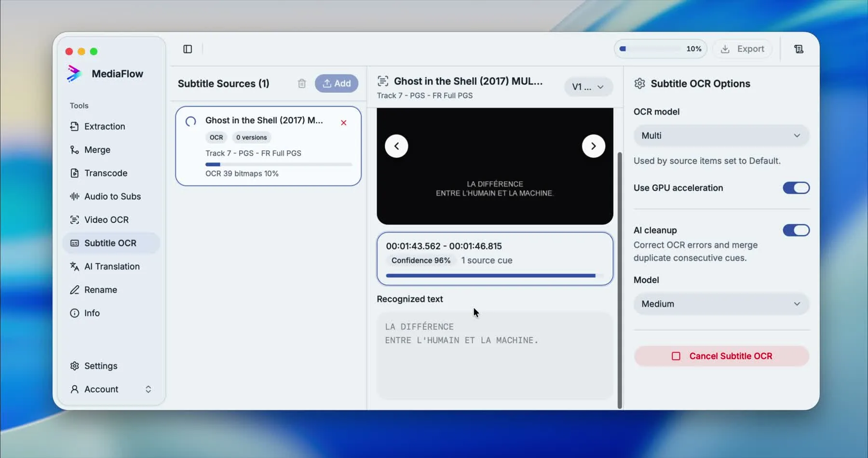Click the Subtitle Sources (1) heading
868x458 pixels.
tap(224, 83)
